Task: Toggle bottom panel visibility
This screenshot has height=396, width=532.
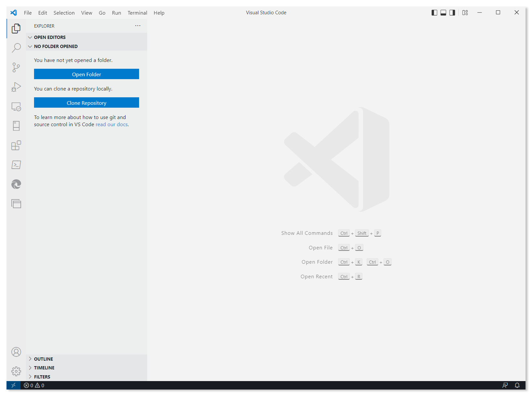Action: click(443, 13)
